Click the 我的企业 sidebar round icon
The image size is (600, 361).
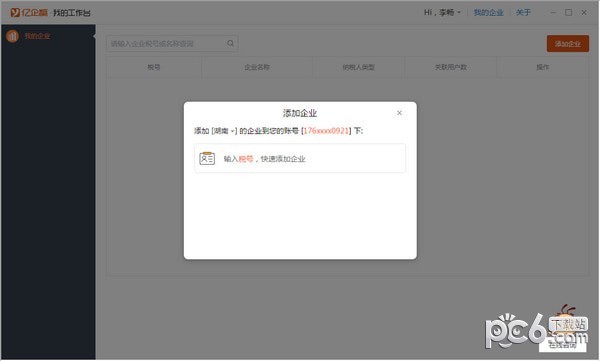pyautogui.click(x=13, y=36)
